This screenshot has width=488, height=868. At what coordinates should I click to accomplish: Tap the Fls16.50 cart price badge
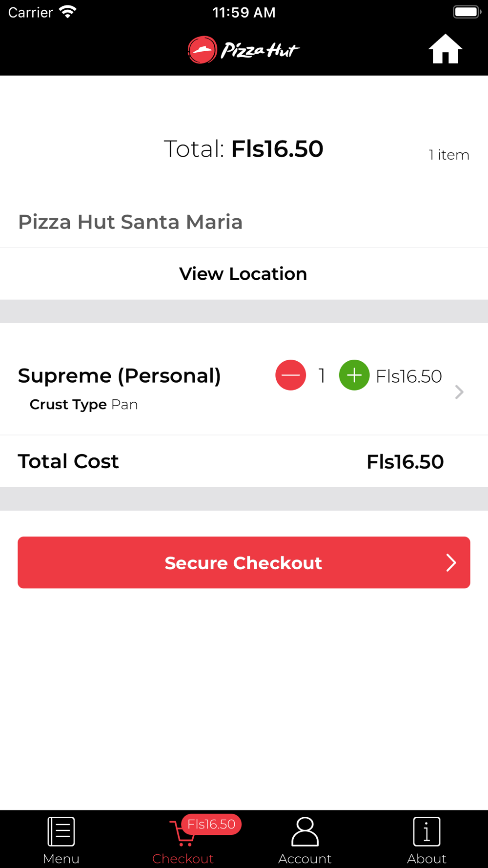(x=211, y=824)
